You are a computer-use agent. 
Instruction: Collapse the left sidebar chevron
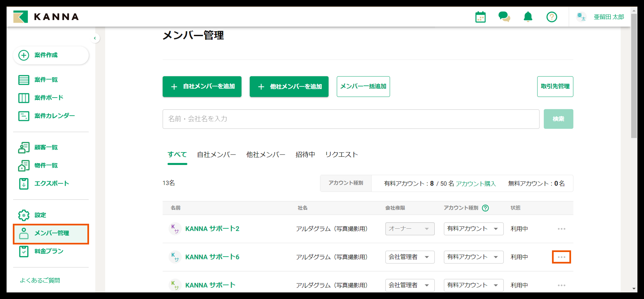point(95,38)
